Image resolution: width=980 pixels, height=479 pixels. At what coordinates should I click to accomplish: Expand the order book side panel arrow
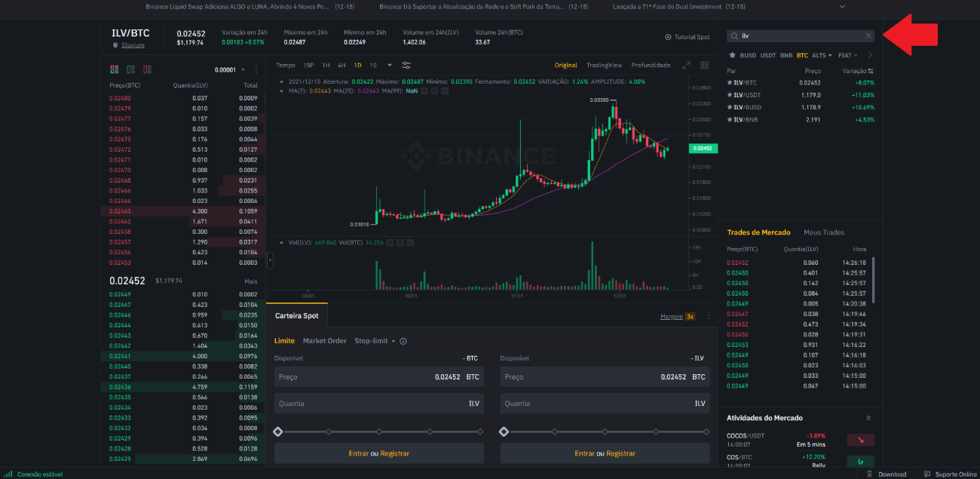(270, 259)
